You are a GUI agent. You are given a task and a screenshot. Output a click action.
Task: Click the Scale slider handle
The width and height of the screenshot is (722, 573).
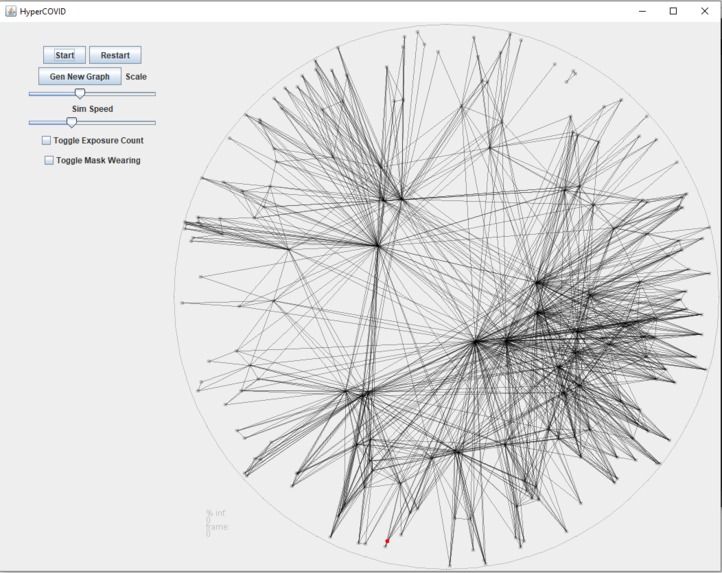(x=80, y=94)
